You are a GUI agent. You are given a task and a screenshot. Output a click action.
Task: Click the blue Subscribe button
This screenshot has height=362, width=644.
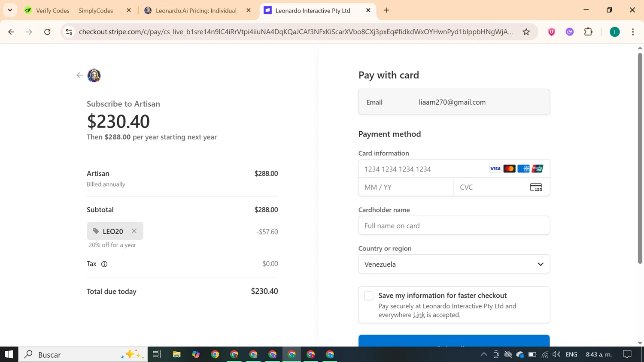pyautogui.click(x=454, y=341)
